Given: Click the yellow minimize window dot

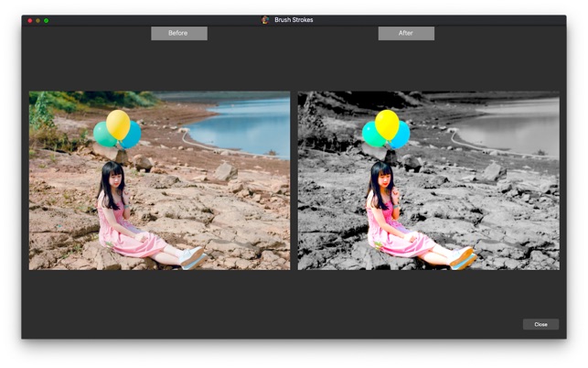Looking at the screenshot, I should [x=37, y=21].
